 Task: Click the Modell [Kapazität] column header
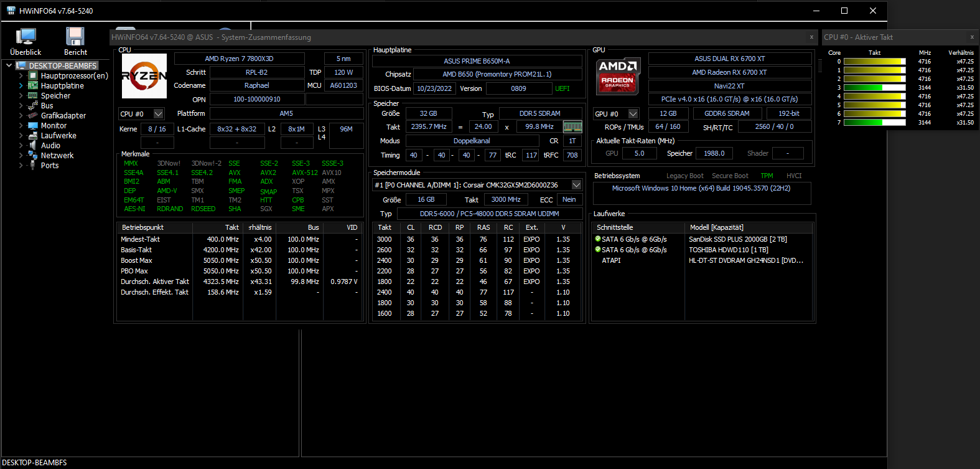tap(749, 227)
